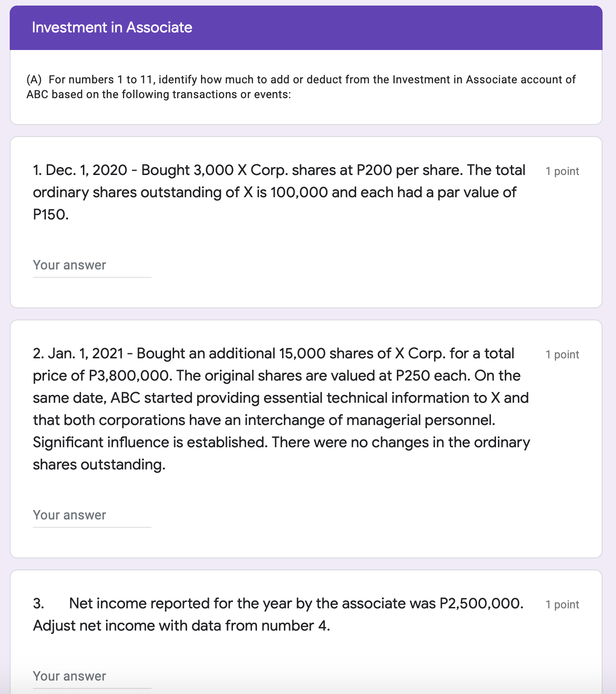616x694 pixels.
Task: Click the answer field for question 1
Action: [91, 265]
